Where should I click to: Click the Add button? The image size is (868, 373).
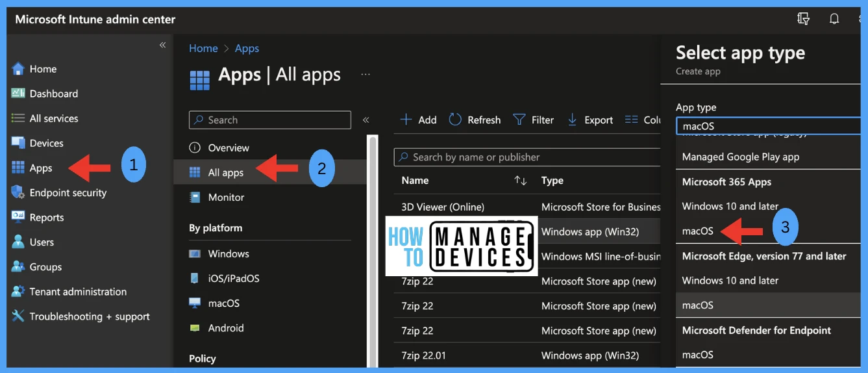tap(418, 120)
